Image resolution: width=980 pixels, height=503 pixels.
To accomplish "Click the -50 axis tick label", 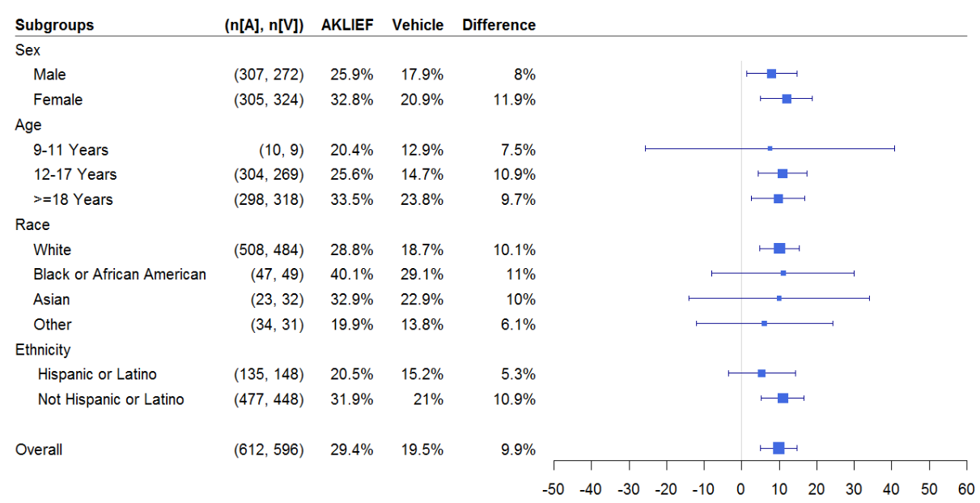I will [554, 488].
